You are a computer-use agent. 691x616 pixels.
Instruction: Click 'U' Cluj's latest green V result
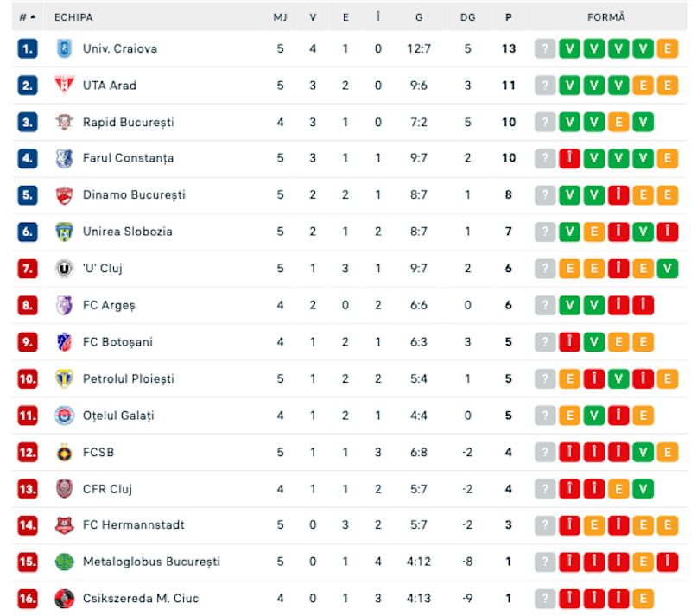coord(667,268)
